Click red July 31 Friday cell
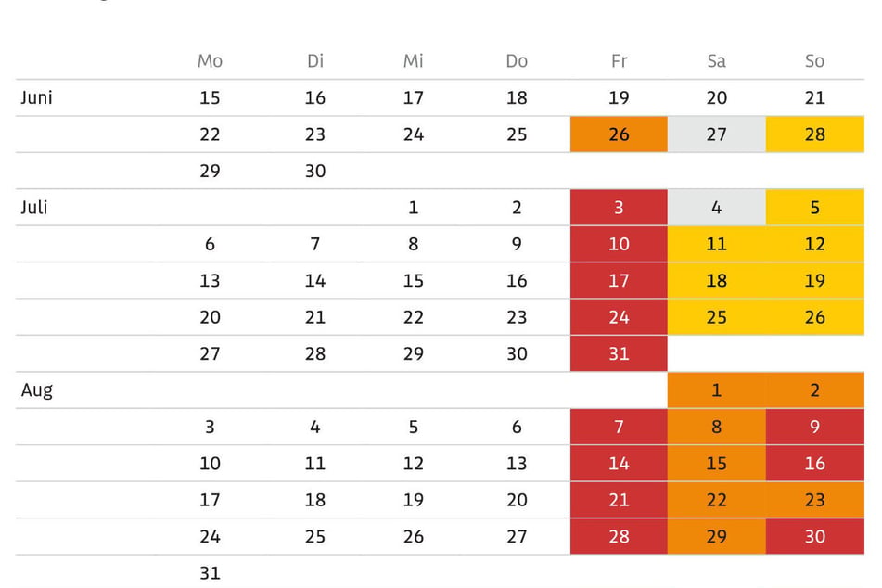The width and height of the screenshot is (882, 588). [619, 353]
